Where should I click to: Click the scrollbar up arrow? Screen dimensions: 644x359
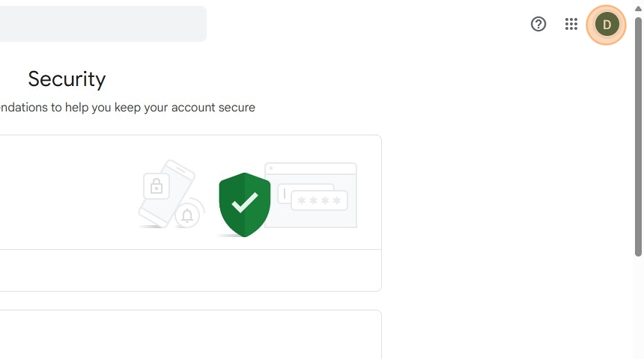coord(638,7)
